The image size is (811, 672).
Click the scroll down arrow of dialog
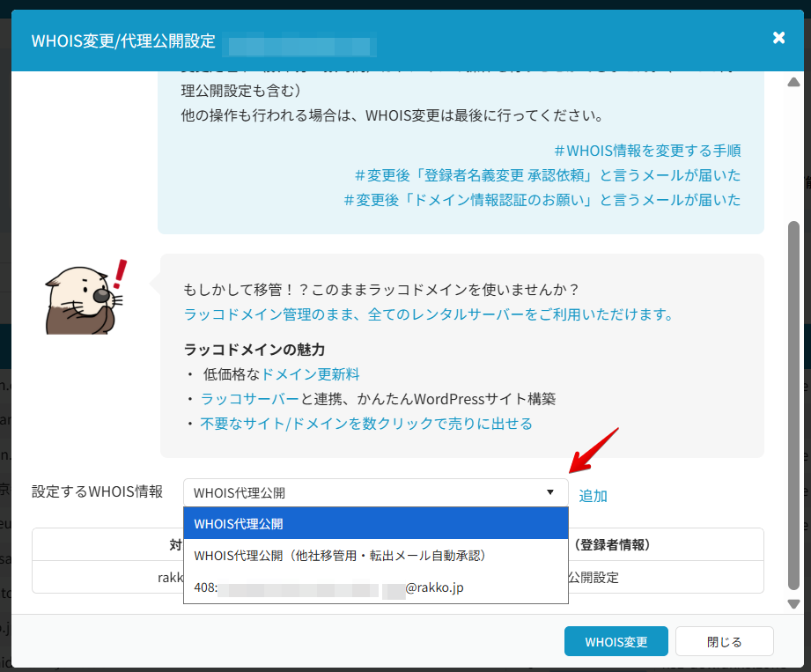793,603
